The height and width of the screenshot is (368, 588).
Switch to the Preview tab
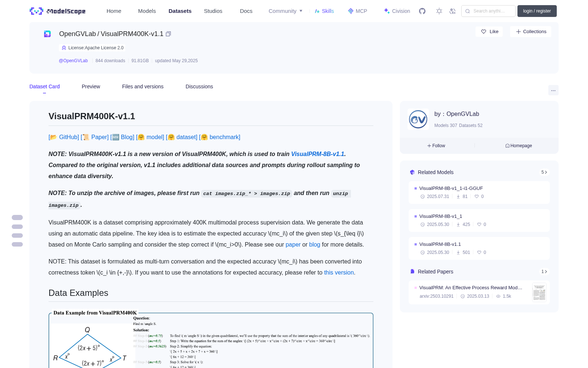[91, 86]
